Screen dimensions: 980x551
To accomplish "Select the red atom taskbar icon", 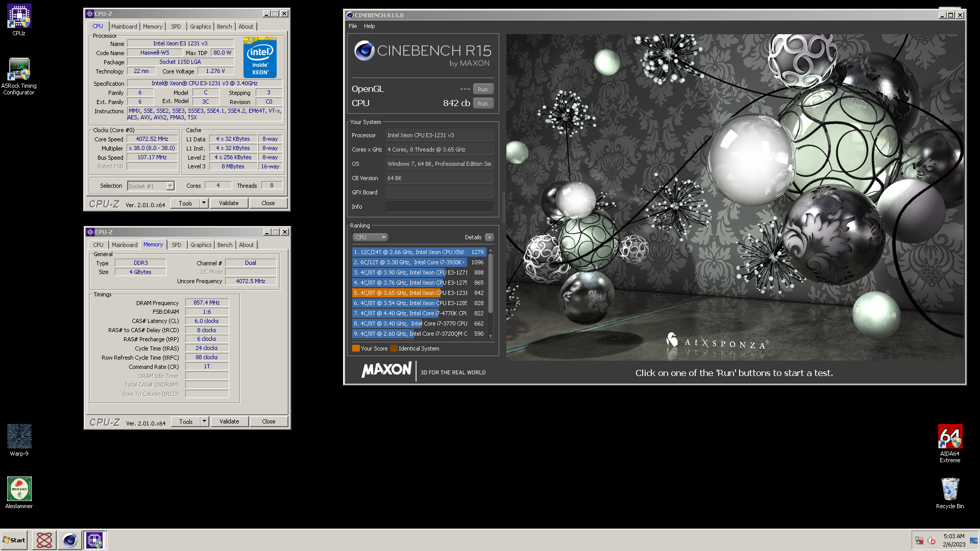I will pyautogui.click(x=44, y=540).
